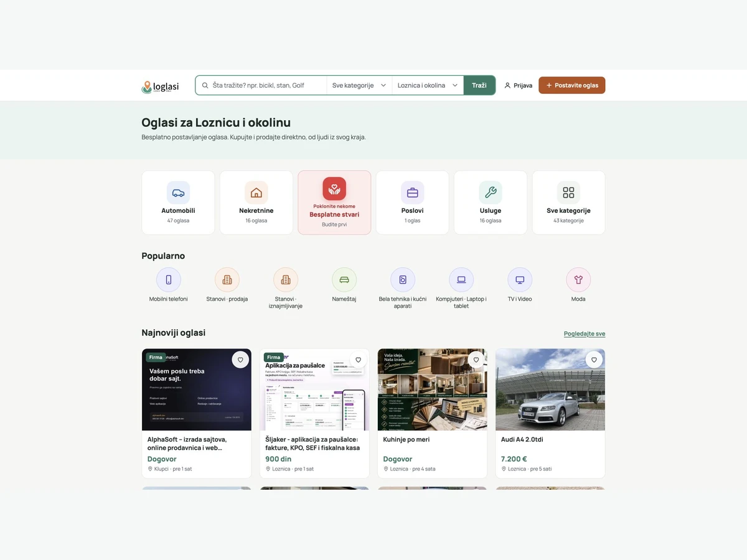The width and height of the screenshot is (747, 560).
Task: Click the Popularno heading
Action: [x=163, y=256]
